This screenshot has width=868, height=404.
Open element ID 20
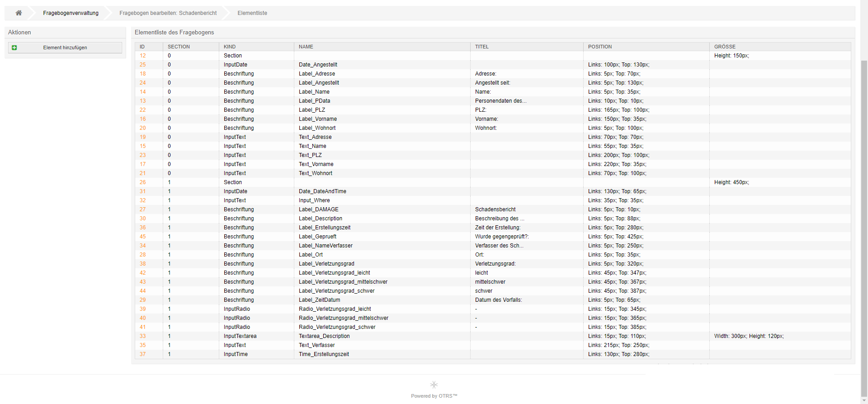[x=143, y=128]
